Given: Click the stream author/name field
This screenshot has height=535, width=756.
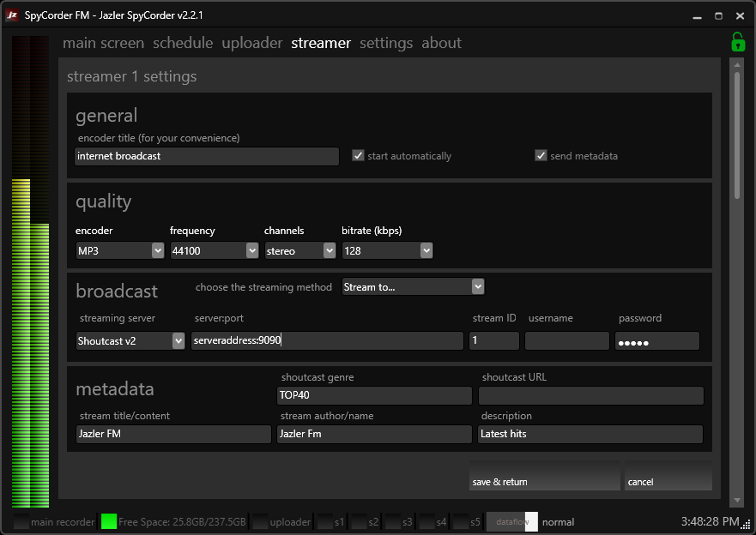Looking at the screenshot, I should point(374,434).
